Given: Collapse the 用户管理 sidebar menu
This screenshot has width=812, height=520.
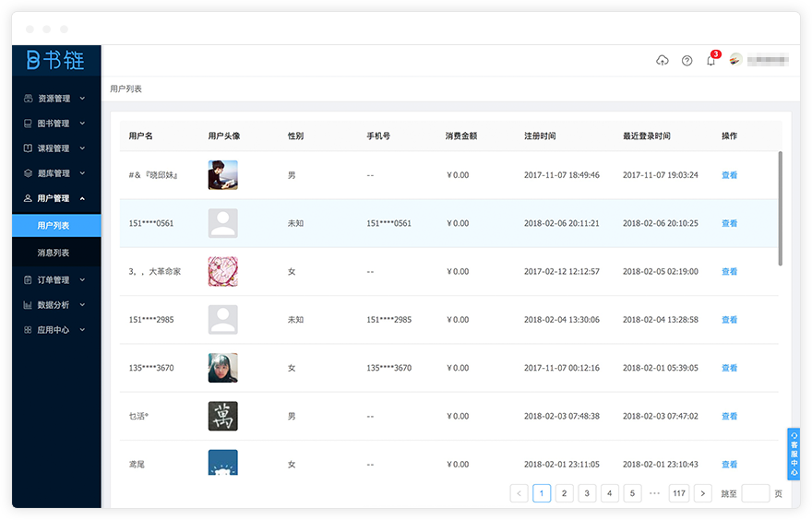Looking at the screenshot, I should (55, 198).
